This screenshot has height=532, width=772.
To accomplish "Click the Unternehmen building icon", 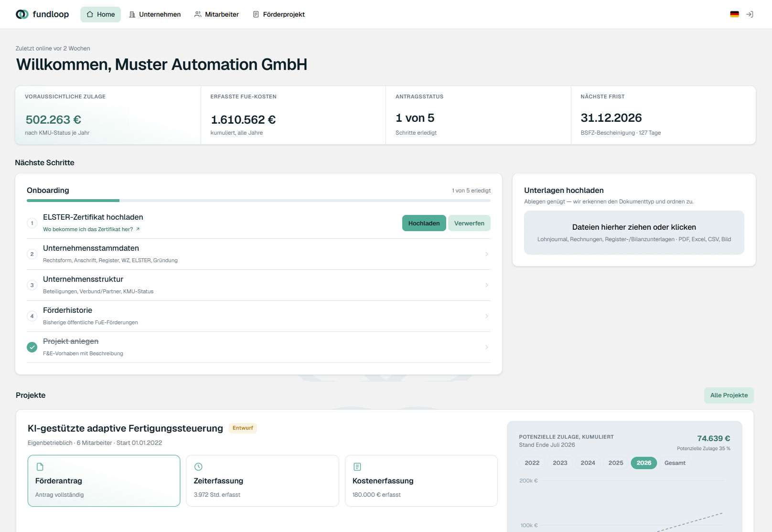I will click(132, 14).
